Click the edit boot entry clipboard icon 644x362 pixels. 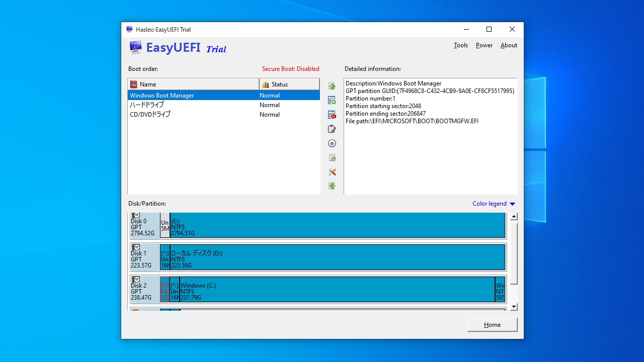click(332, 129)
